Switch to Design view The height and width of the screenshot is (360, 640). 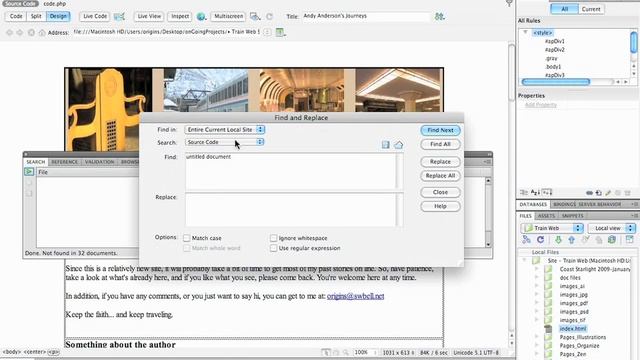[x=58, y=16]
